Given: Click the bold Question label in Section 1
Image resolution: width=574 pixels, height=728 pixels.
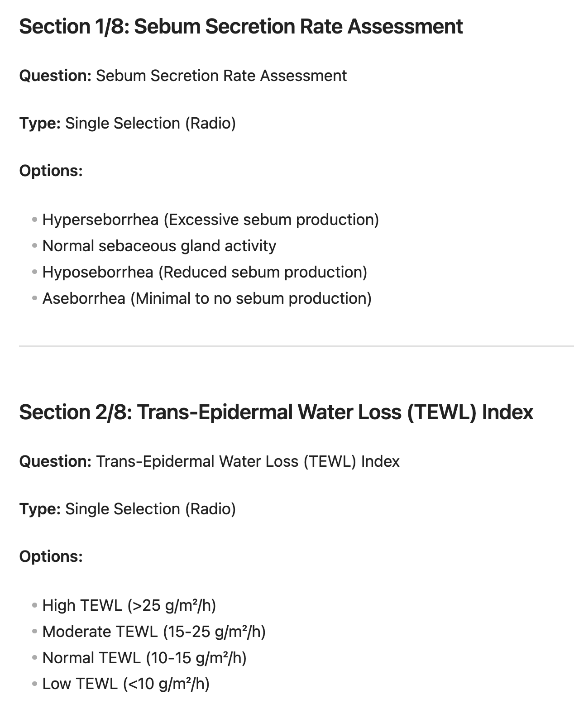Looking at the screenshot, I should pos(55,76).
